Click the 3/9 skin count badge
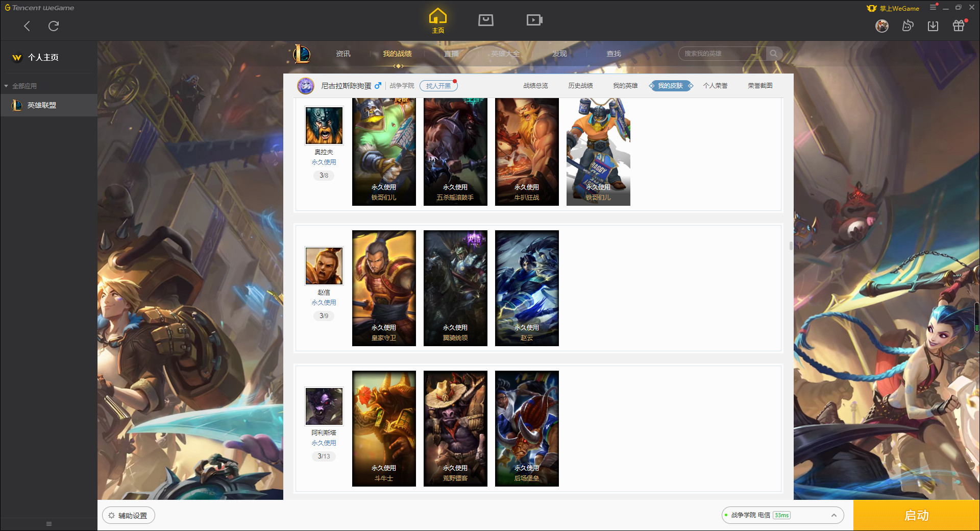The height and width of the screenshot is (531, 980). tap(324, 316)
